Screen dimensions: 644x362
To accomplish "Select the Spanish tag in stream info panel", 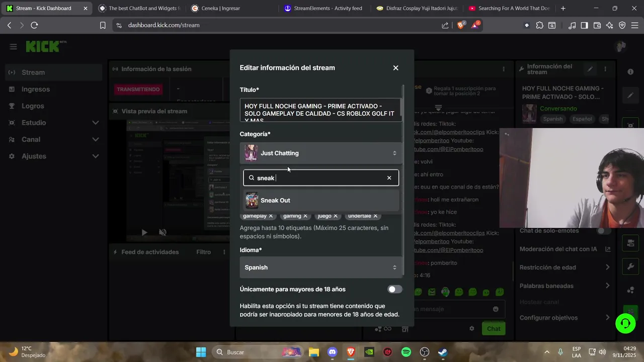I will [x=552, y=119].
